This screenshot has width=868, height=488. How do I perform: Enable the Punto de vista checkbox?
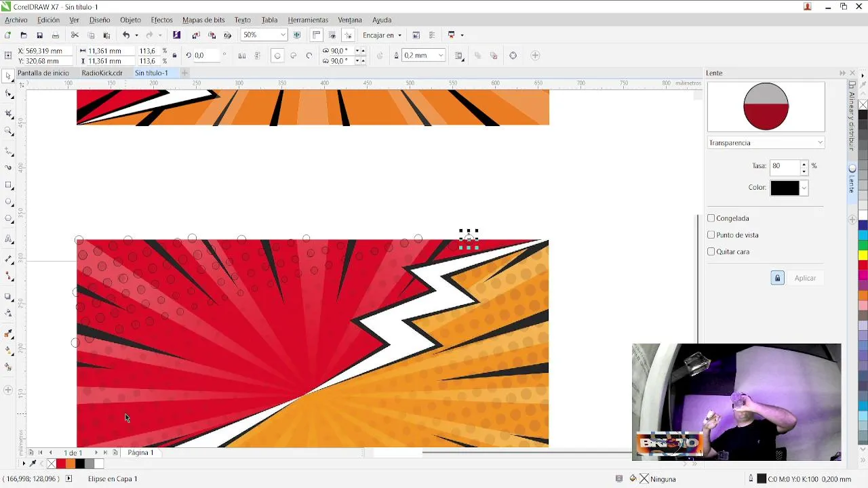711,235
